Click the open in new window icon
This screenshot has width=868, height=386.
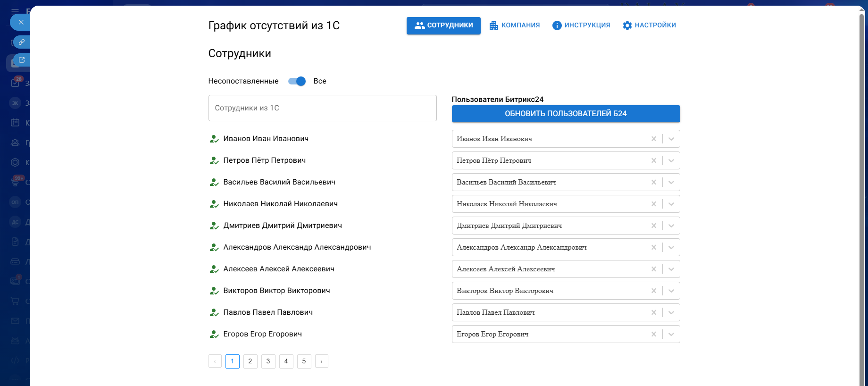pyautogui.click(x=22, y=60)
